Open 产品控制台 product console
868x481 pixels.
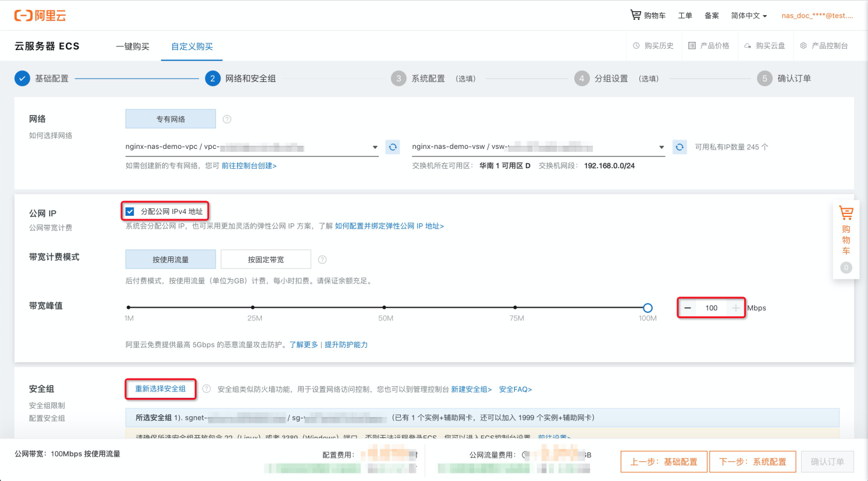pyautogui.click(x=824, y=45)
